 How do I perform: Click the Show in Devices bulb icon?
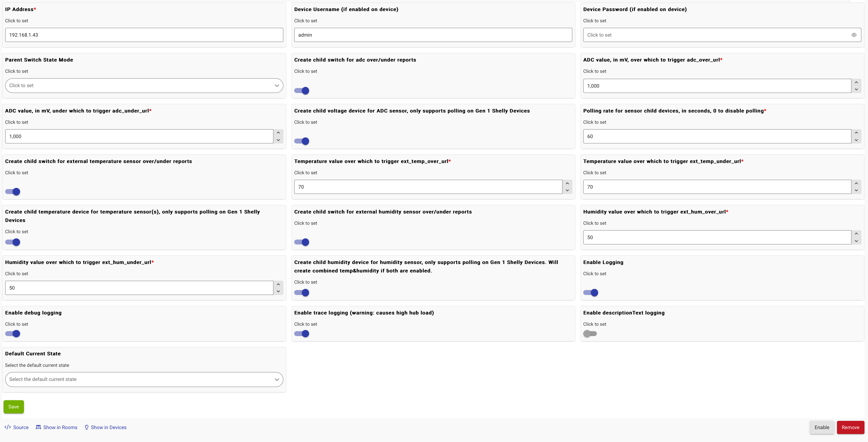coord(87,427)
